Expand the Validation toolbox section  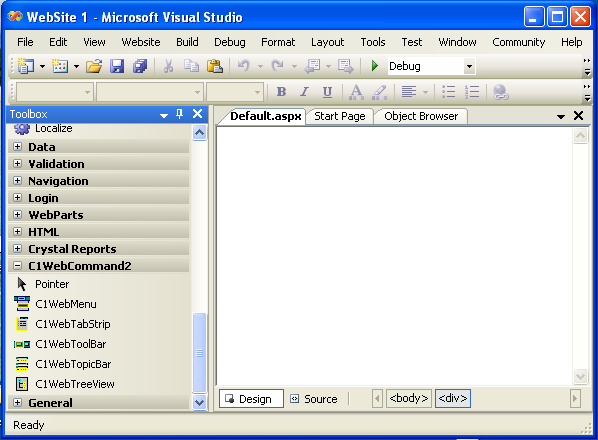[17, 164]
